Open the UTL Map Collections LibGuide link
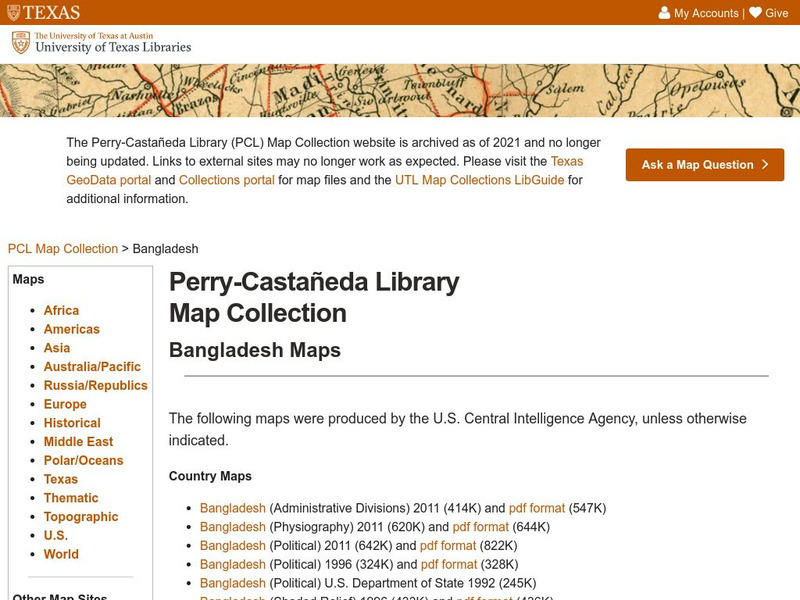This screenshot has width=800, height=600. tap(479, 180)
